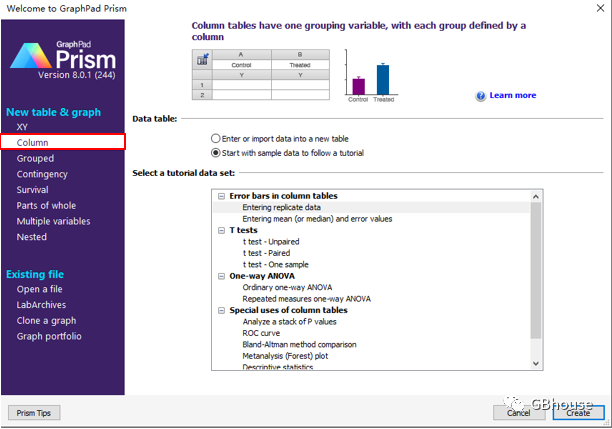The width and height of the screenshot is (612, 429).
Task: Open the Learn more link
Action: 512,96
